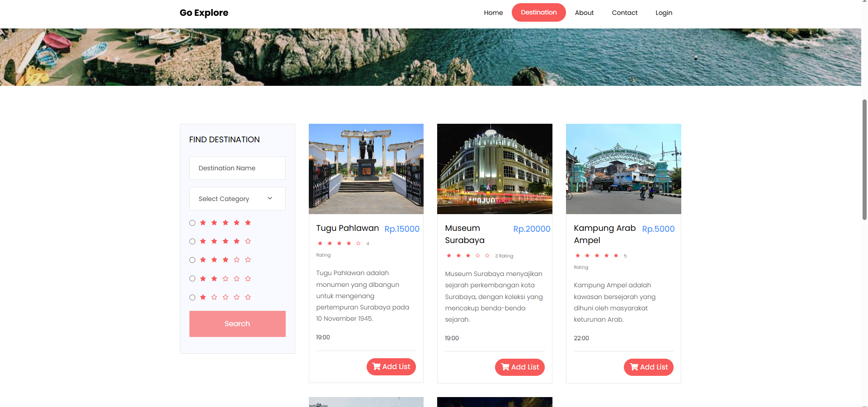
Task: Click cart icon on Museum Surabaya Add List
Action: tap(505, 367)
